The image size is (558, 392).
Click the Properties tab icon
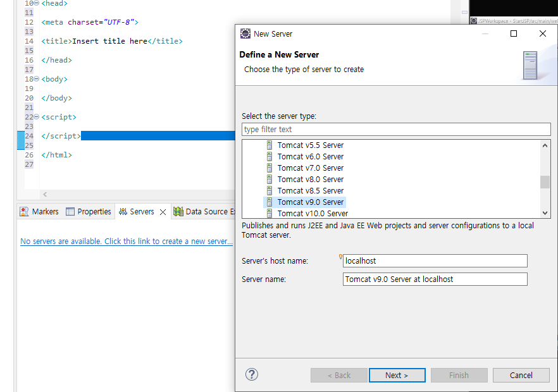point(70,212)
